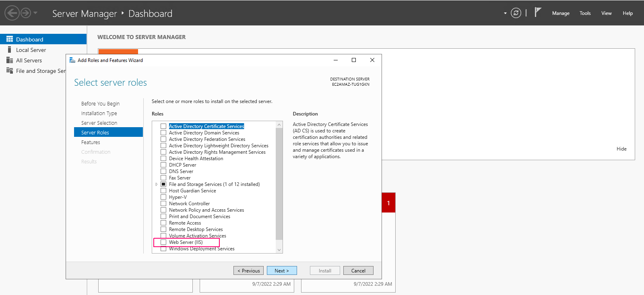Check Device Health Attestation
Screen dimensions: 644x295
tap(163, 159)
